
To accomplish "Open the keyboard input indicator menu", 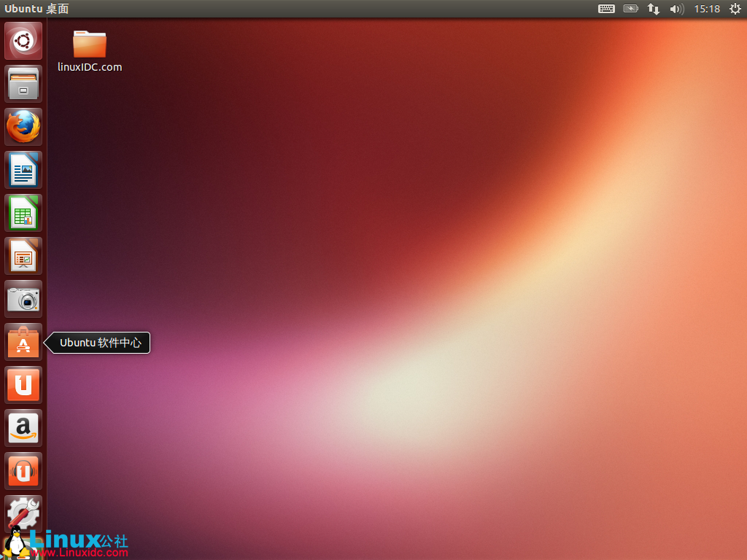I will (605, 9).
